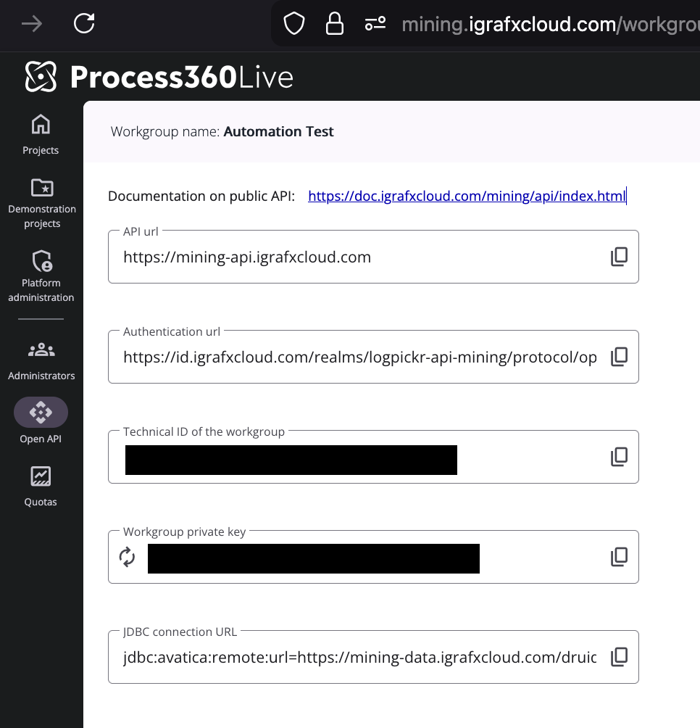Screen dimensions: 700x728
Task: Copy the workgroup Technical ID
Action: click(620, 457)
